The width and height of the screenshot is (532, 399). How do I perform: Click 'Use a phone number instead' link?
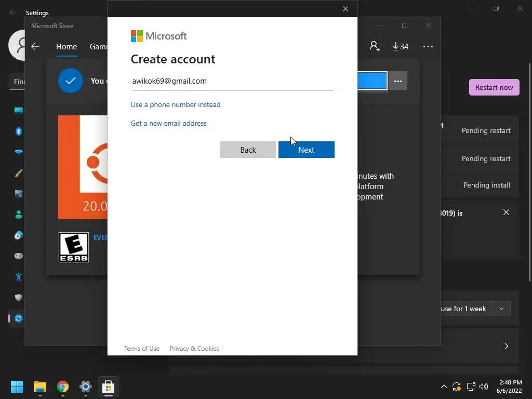[176, 104]
